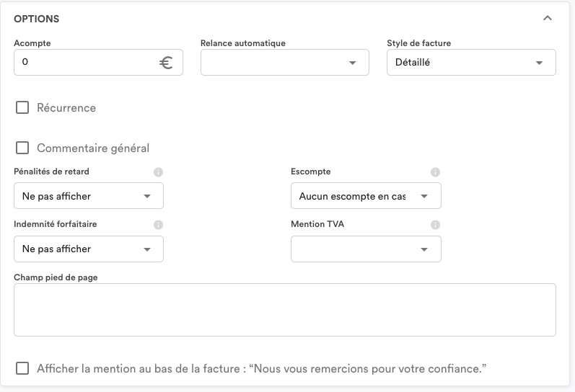Image resolution: width=575 pixels, height=392 pixels.
Task: Click the OPTIONS section title
Action: [36, 19]
